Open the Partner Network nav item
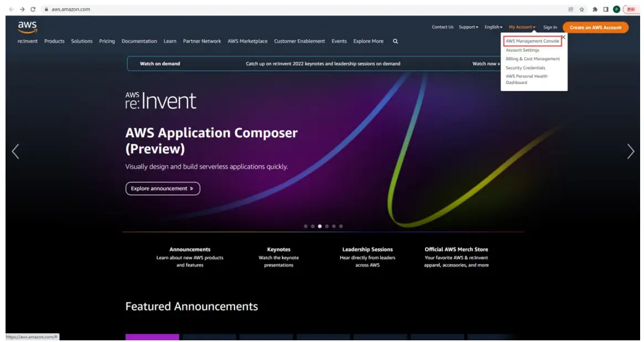The image size is (644, 342). pyautogui.click(x=202, y=41)
